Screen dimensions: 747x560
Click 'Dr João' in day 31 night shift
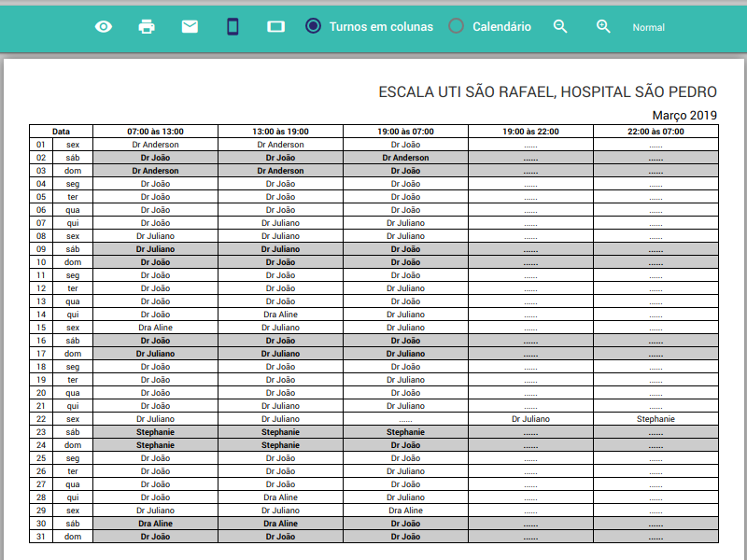pyautogui.click(x=405, y=537)
